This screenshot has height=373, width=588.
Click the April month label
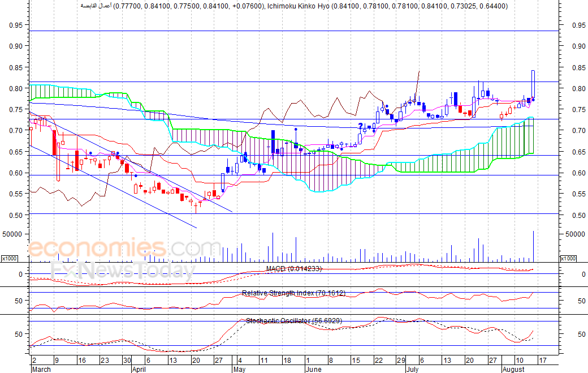click(x=139, y=369)
